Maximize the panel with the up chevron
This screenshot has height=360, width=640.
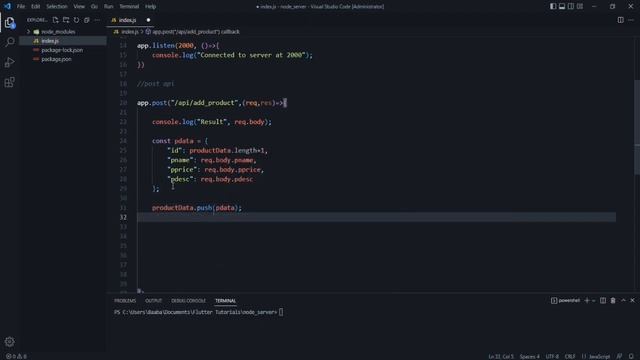pos(623,300)
